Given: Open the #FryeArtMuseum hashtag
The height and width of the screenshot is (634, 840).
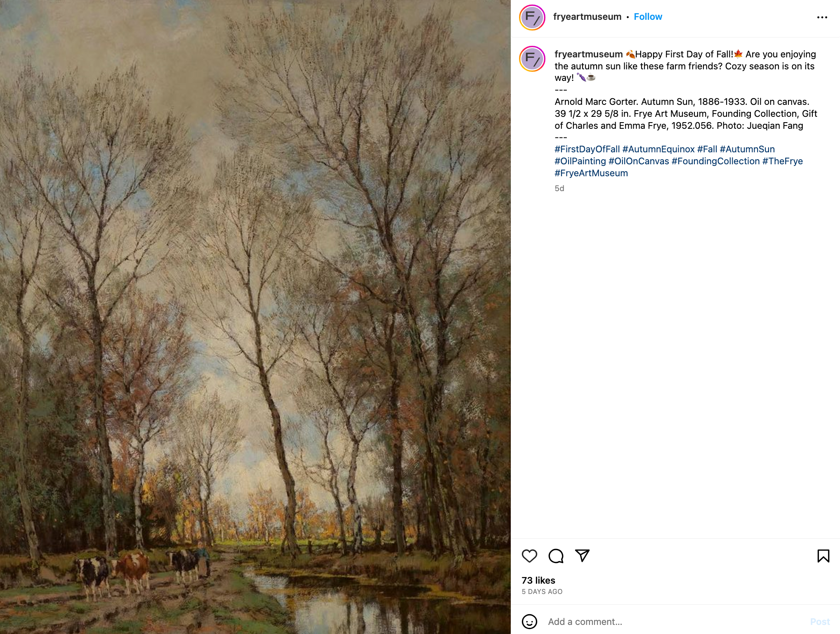Looking at the screenshot, I should (x=591, y=173).
